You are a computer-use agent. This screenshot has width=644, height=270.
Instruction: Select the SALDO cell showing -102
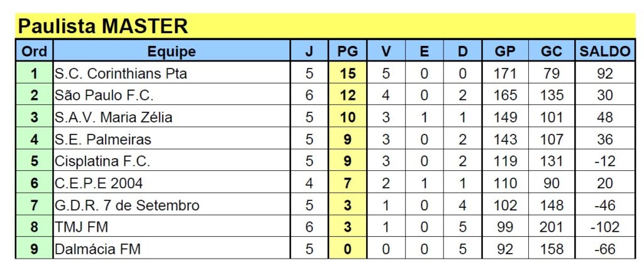(x=605, y=227)
